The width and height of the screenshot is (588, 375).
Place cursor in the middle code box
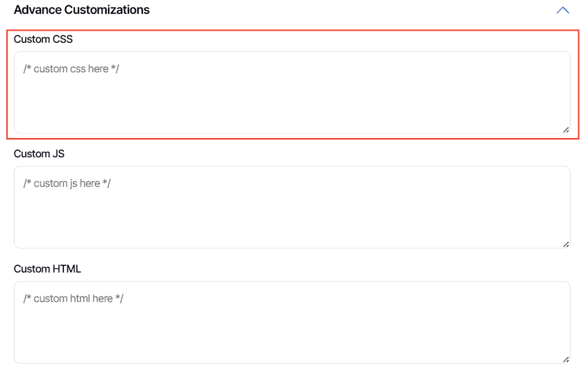coord(291,211)
